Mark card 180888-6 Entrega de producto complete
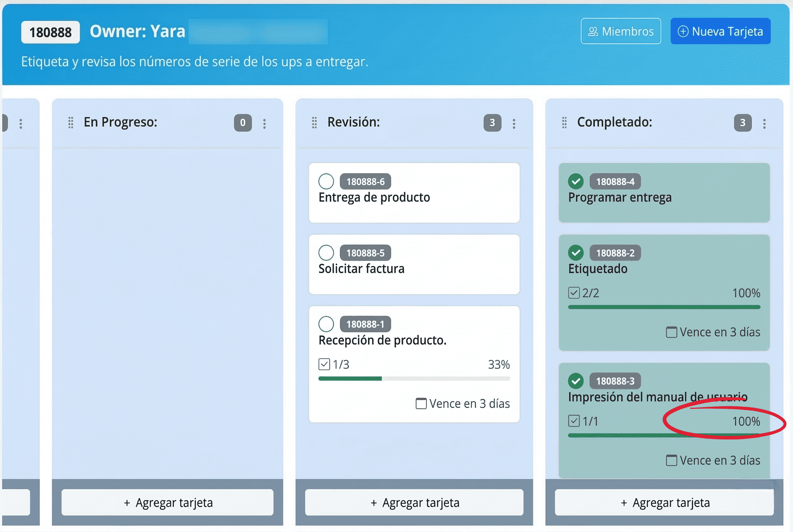This screenshot has width=793, height=532. pyautogui.click(x=326, y=181)
